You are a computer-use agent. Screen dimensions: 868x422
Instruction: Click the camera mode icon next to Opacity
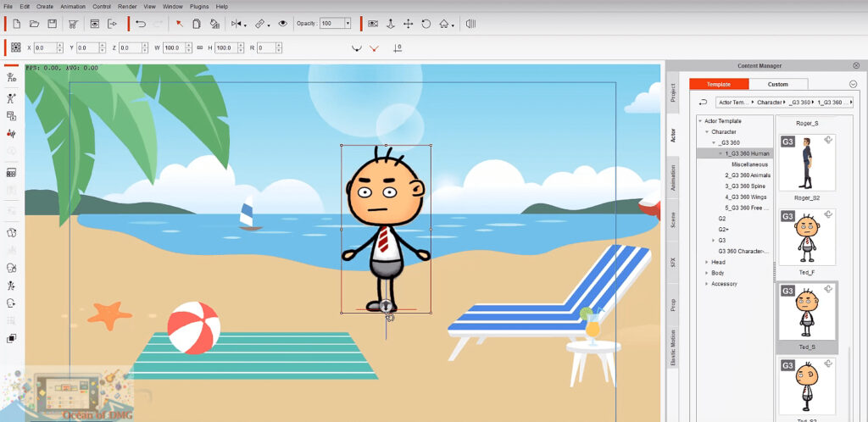373,24
